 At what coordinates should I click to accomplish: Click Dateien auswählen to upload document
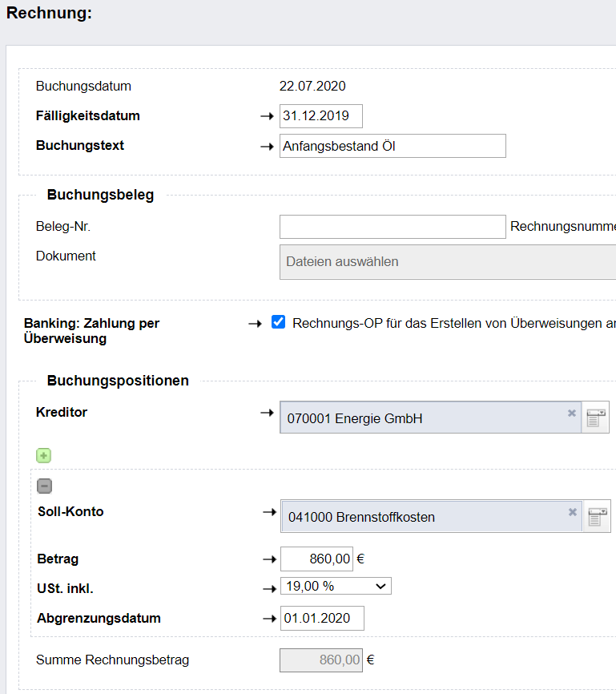(x=448, y=262)
